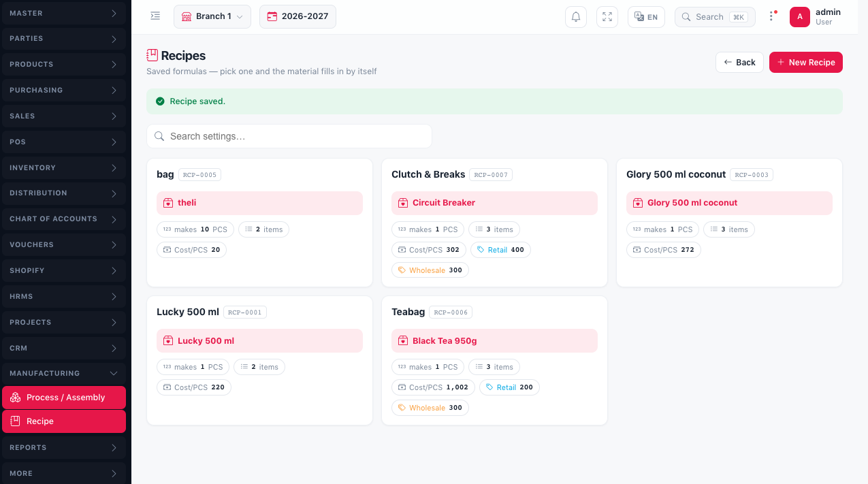The image size is (868, 484).
Task: Click the Process / Assembly sidebar icon
Action: (15, 398)
